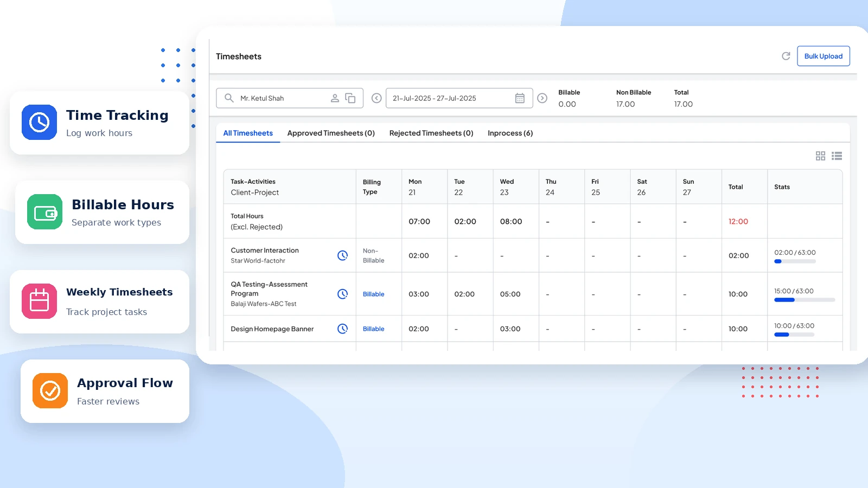The width and height of the screenshot is (868, 488).
Task: Click clock icon in Design Homepage Banner row
Action: click(x=342, y=329)
